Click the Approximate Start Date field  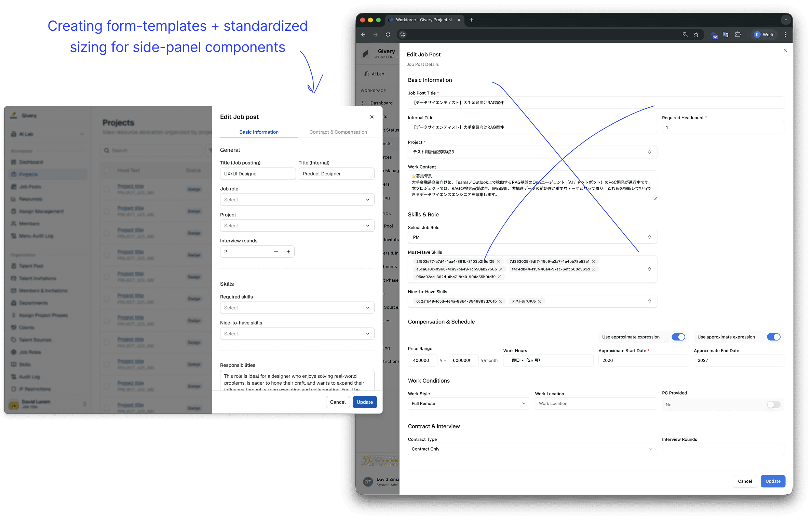point(644,360)
